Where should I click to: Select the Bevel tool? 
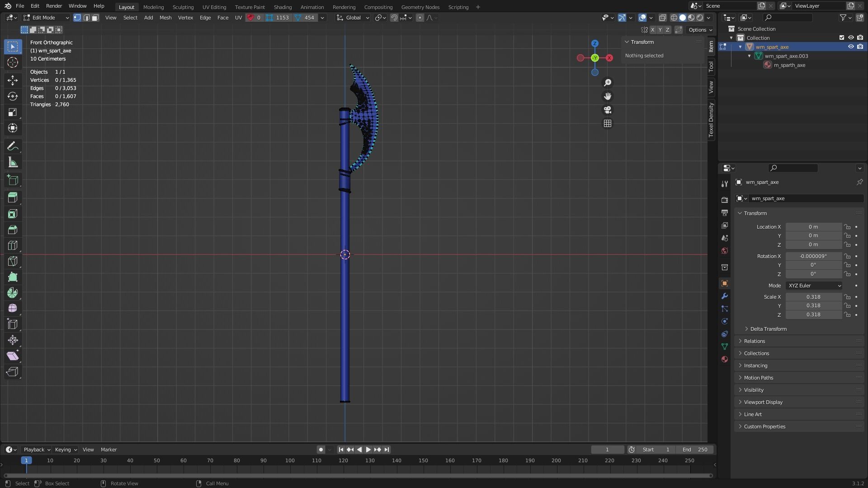coord(13,230)
